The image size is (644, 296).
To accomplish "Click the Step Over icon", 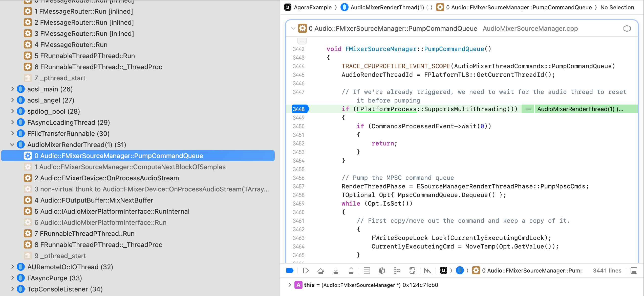I will pyautogui.click(x=321, y=270).
